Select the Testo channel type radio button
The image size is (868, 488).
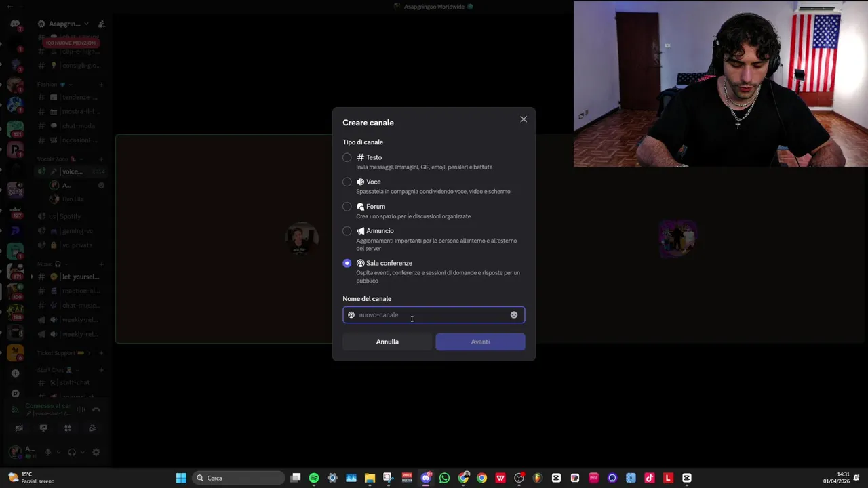click(347, 157)
